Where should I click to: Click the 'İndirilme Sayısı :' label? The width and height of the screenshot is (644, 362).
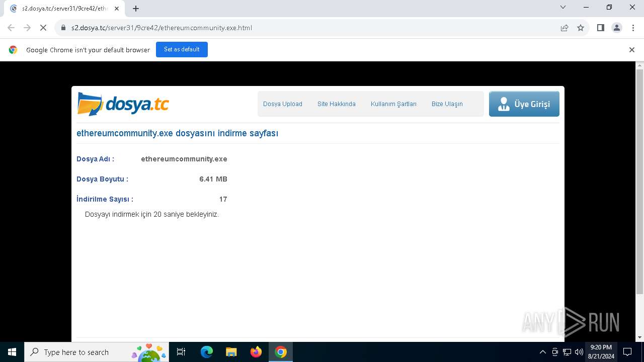point(105,199)
